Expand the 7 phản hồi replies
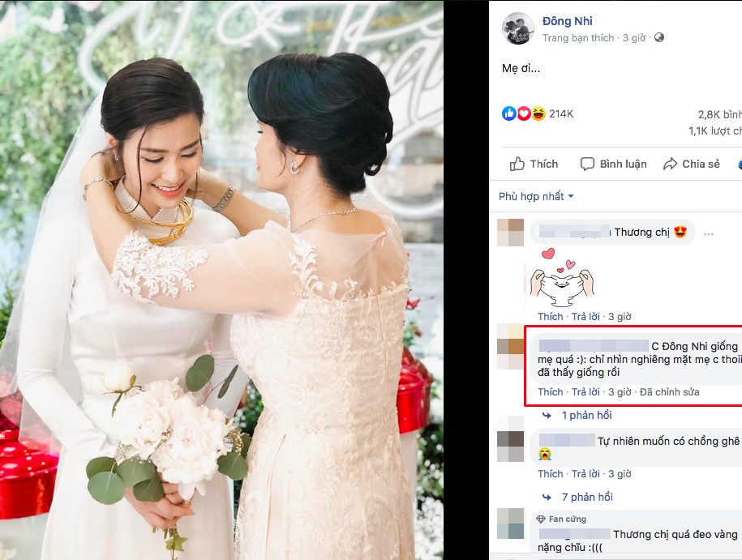742x560 pixels. (587, 497)
